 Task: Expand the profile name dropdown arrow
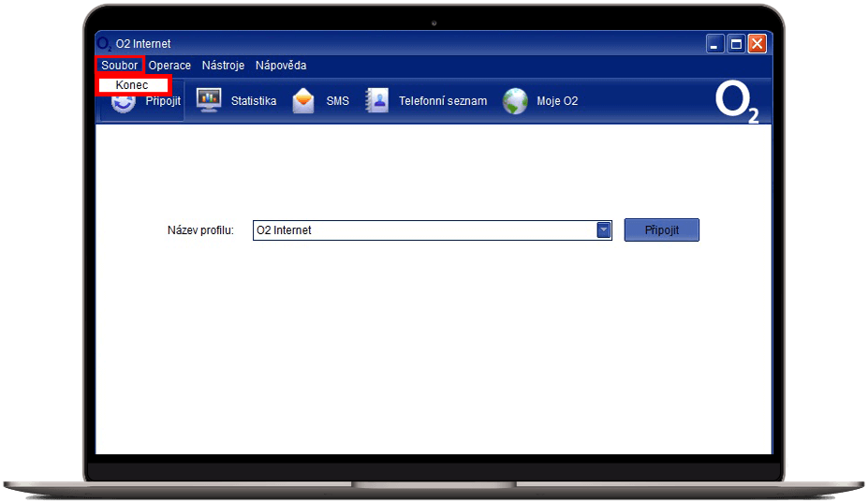point(604,230)
